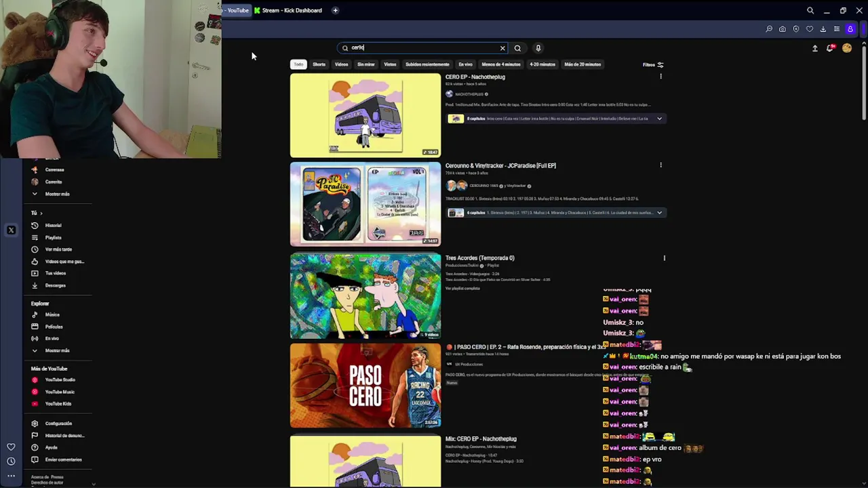Select the Vistos filter chip
The height and width of the screenshot is (488, 868).
(390, 64)
